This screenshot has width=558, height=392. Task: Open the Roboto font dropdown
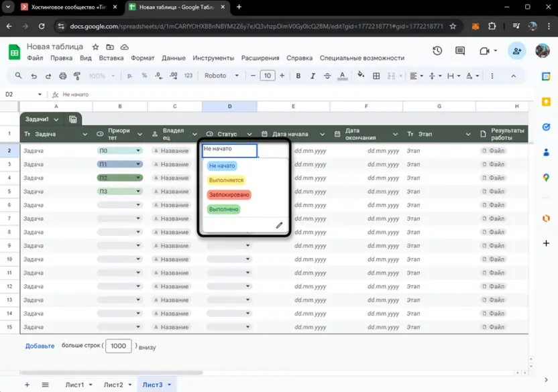point(221,76)
